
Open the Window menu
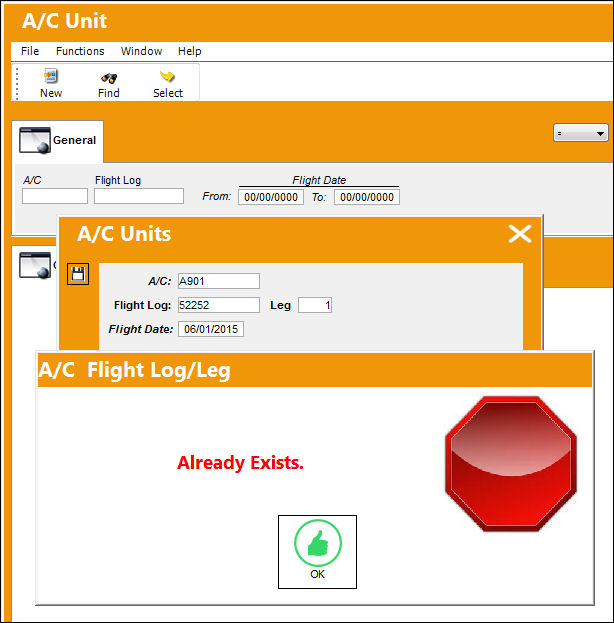[x=141, y=51]
